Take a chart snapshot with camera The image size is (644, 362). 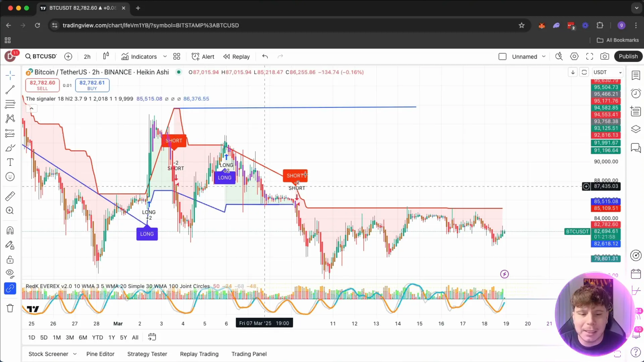tap(604, 56)
